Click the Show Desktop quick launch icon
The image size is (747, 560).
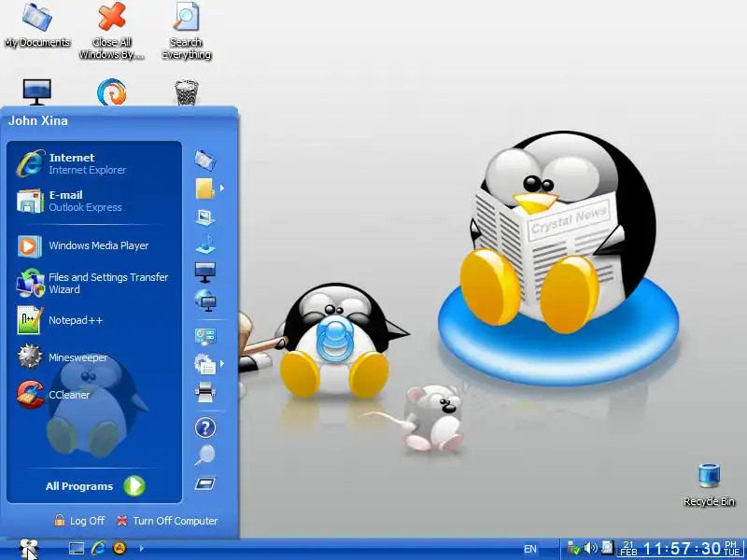pyautogui.click(x=77, y=549)
